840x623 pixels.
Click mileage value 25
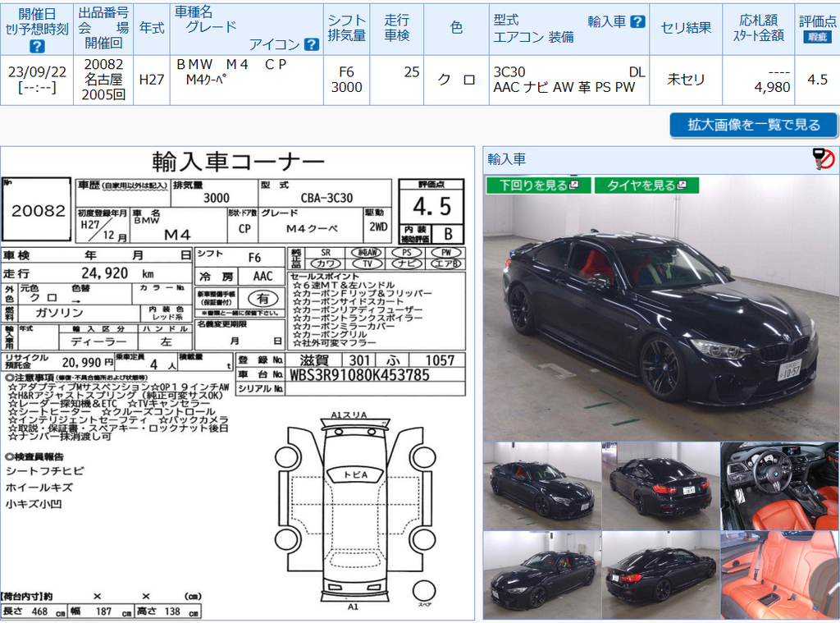click(412, 72)
